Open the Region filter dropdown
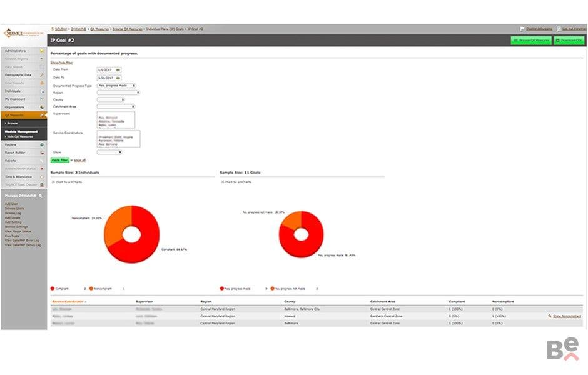Image resolution: width=588 pixels, height=375 pixels. [x=118, y=92]
